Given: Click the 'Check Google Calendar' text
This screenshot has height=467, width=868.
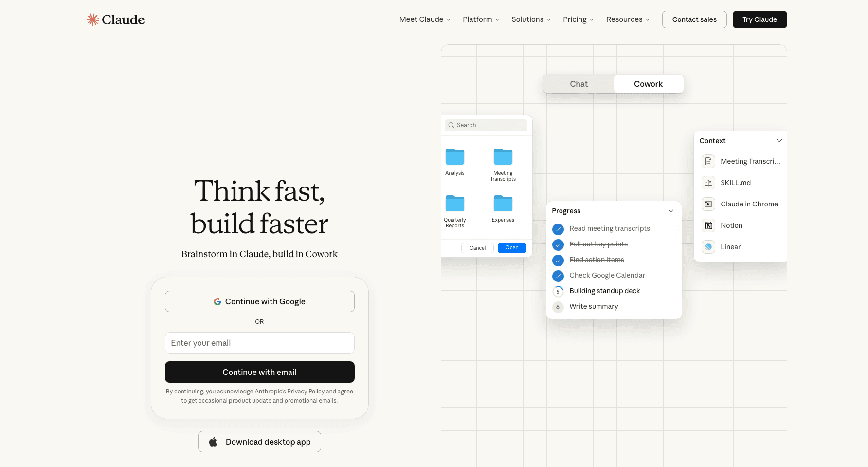Looking at the screenshot, I should [x=607, y=275].
